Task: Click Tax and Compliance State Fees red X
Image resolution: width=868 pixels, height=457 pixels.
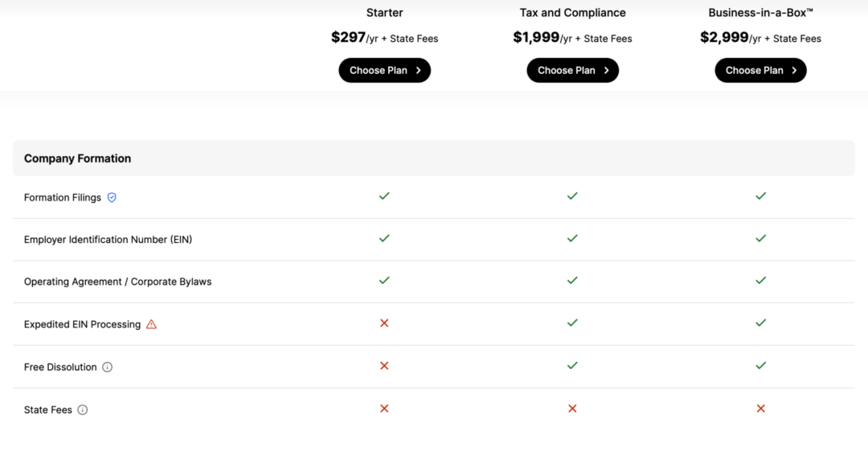Action: pyautogui.click(x=572, y=409)
